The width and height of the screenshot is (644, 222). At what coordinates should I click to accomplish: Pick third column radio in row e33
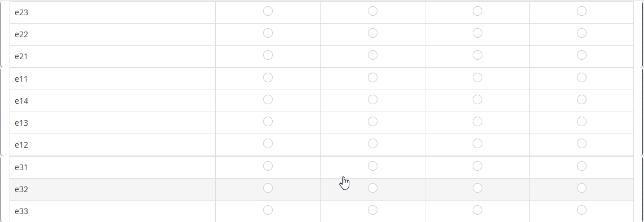tap(477, 210)
